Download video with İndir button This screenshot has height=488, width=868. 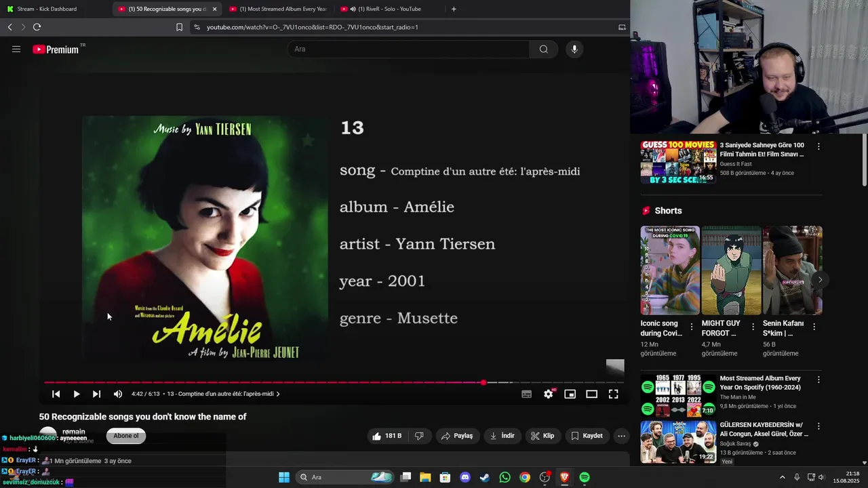click(502, 436)
